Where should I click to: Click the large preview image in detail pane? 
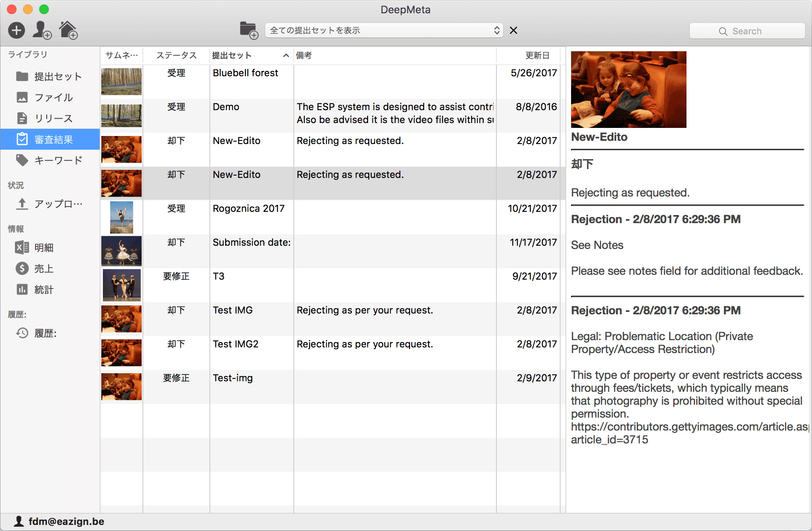coord(629,90)
